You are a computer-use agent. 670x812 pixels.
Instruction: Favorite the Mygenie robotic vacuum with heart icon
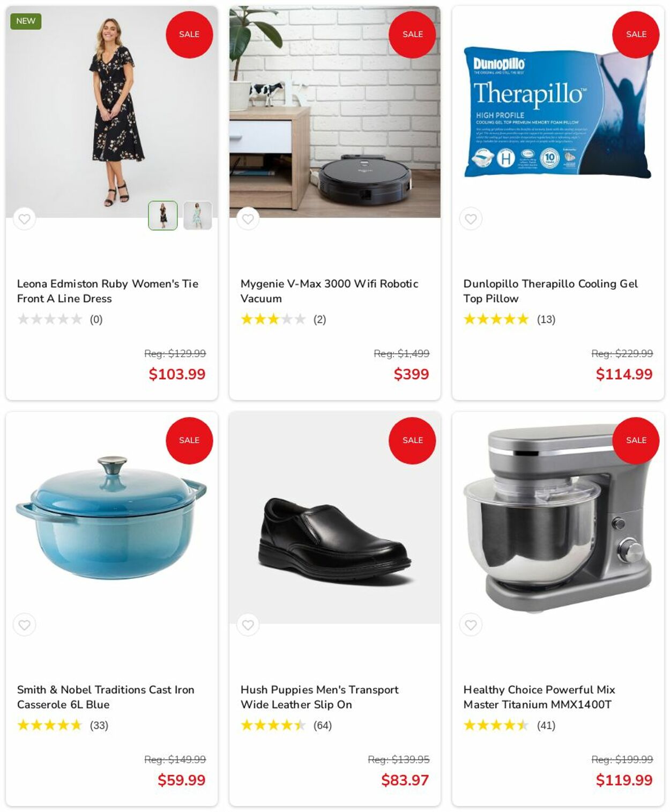248,219
